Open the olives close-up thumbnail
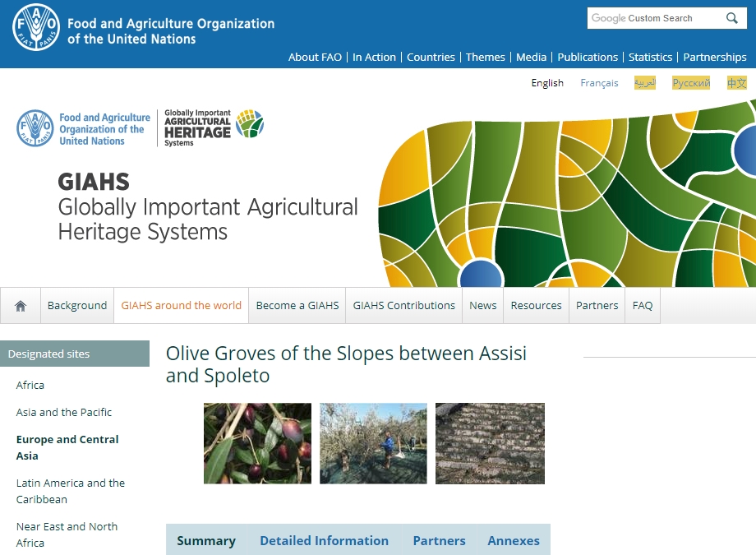This screenshot has width=756, height=555. [x=257, y=443]
